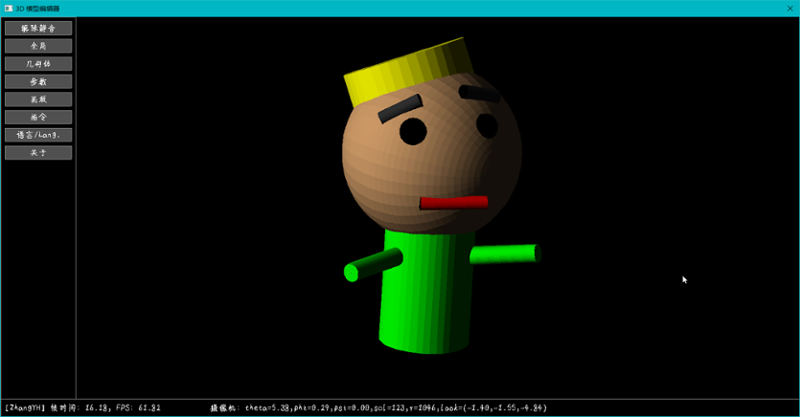Select the yellow hat cylinder on the model

click(408, 70)
